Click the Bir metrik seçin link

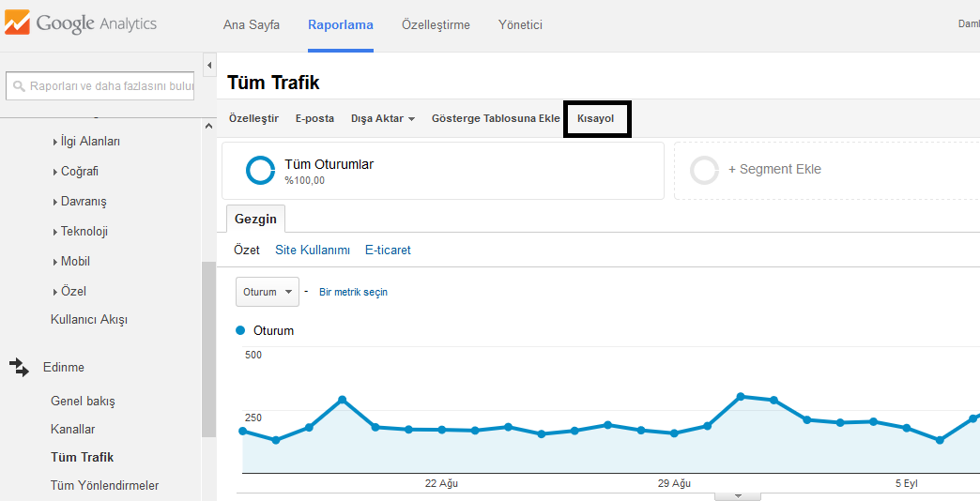point(353,292)
